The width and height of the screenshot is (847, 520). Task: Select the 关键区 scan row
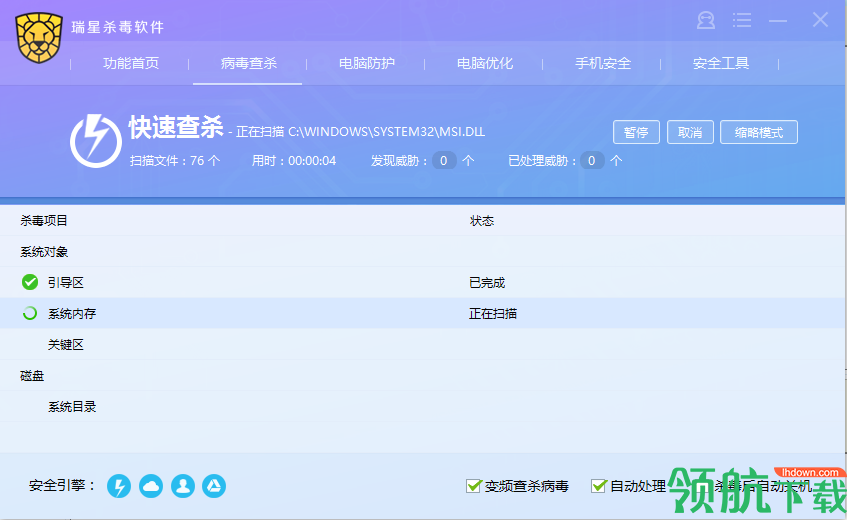[422, 345]
